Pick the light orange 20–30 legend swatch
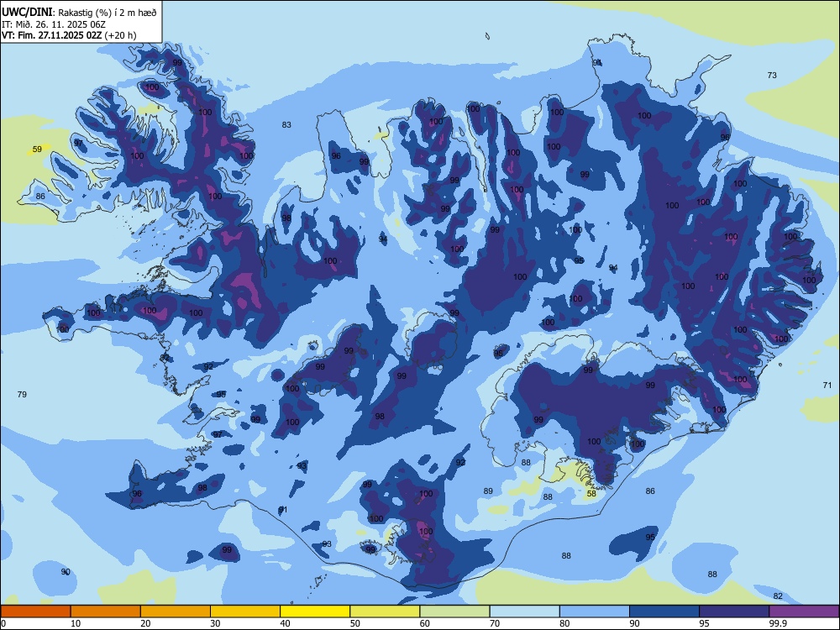The image size is (840, 630). pos(176,612)
